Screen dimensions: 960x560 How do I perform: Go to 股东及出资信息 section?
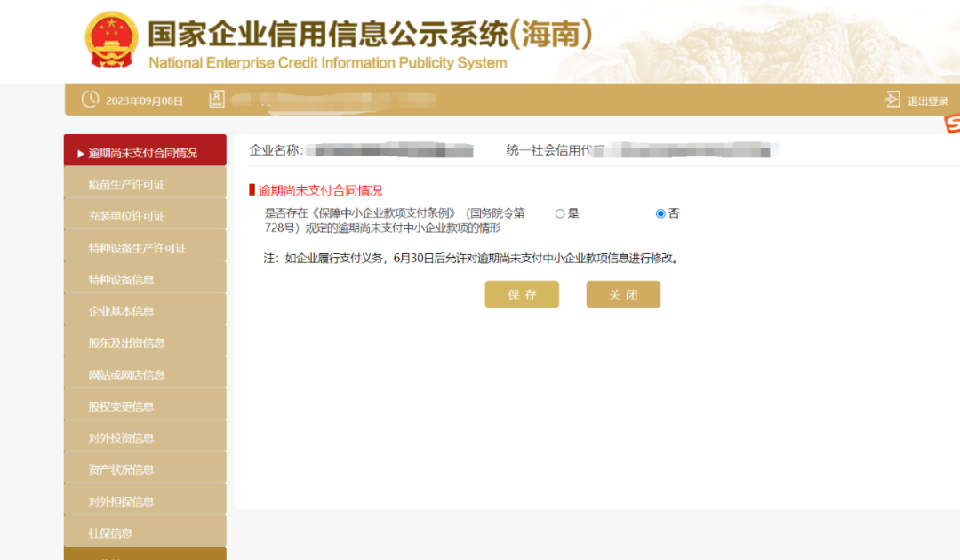pyautogui.click(x=126, y=343)
